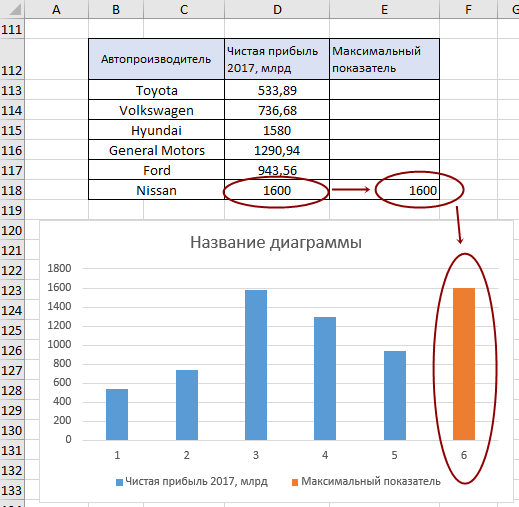Image resolution: width=519 pixels, height=507 pixels.
Task: Click the cell with value 1580
Action: 277,130
